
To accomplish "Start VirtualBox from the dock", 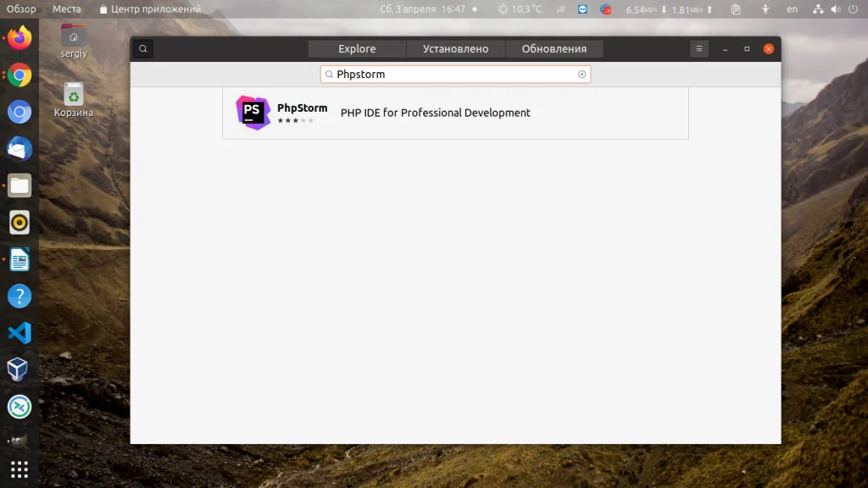I will pos(19,369).
